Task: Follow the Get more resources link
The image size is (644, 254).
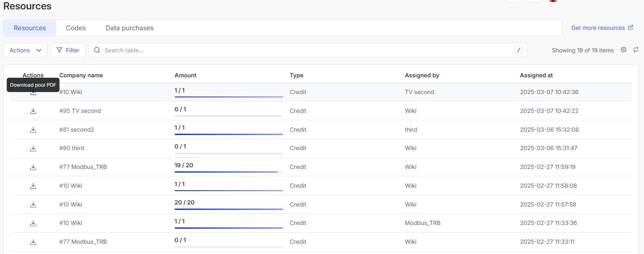Action: [x=602, y=28]
